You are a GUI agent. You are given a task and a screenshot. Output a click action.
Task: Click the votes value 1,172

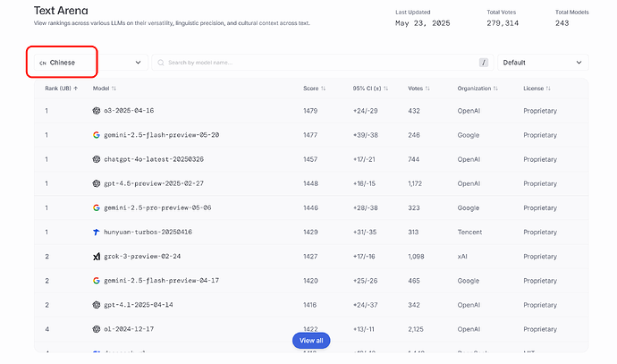click(x=415, y=183)
